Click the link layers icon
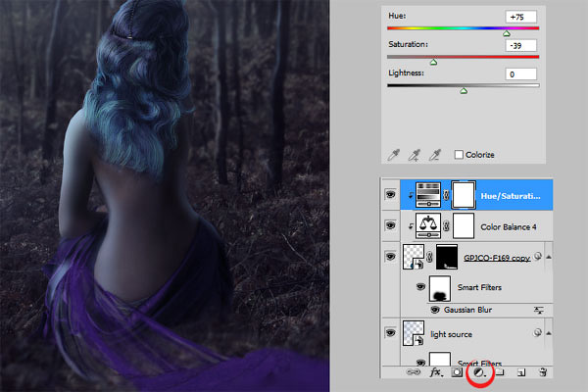This screenshot has height=392, width=588. [414, 372]
